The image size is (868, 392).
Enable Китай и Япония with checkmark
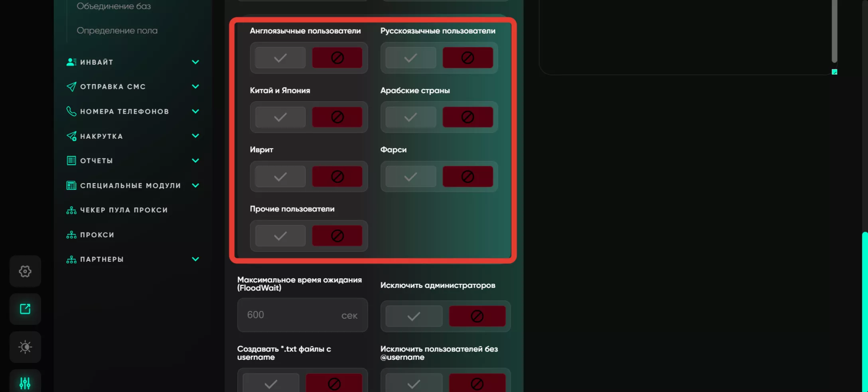tap(280, 117)
